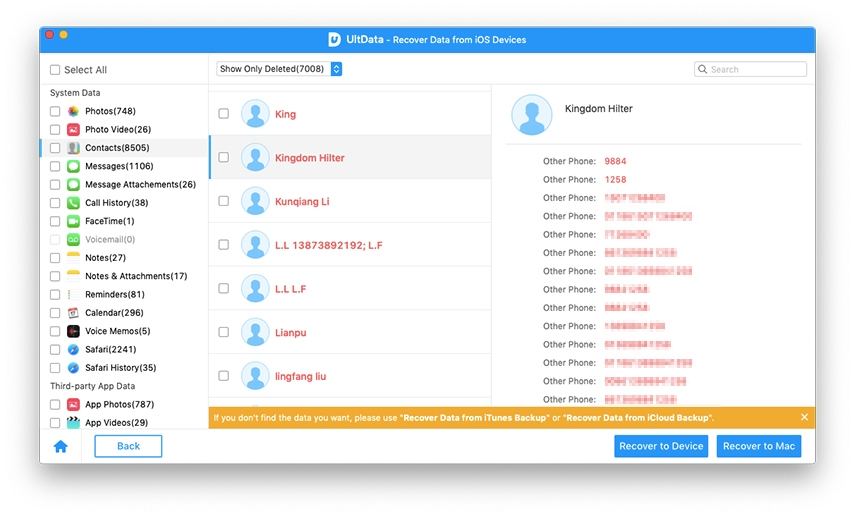Screen dimensions: 855x516
Task: Click the Call History phone icon
Action: coord(73,203)
